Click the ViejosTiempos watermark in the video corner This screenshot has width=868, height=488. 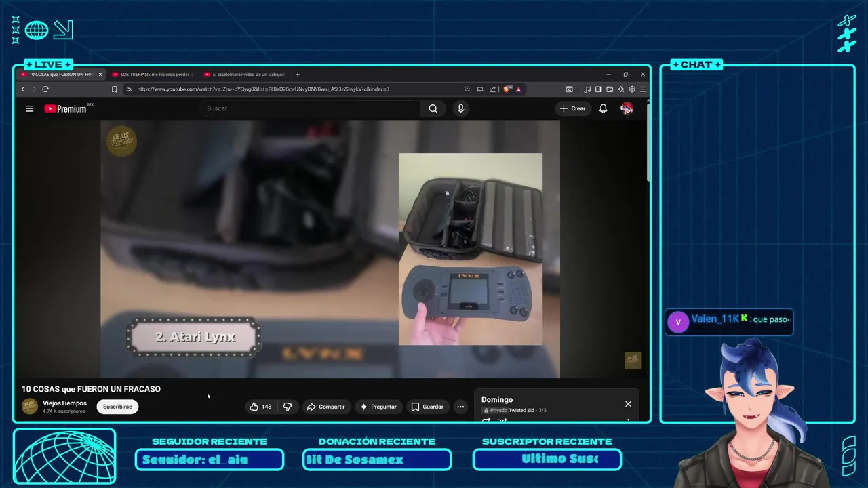pyautogui.click(x=632, y=361)
